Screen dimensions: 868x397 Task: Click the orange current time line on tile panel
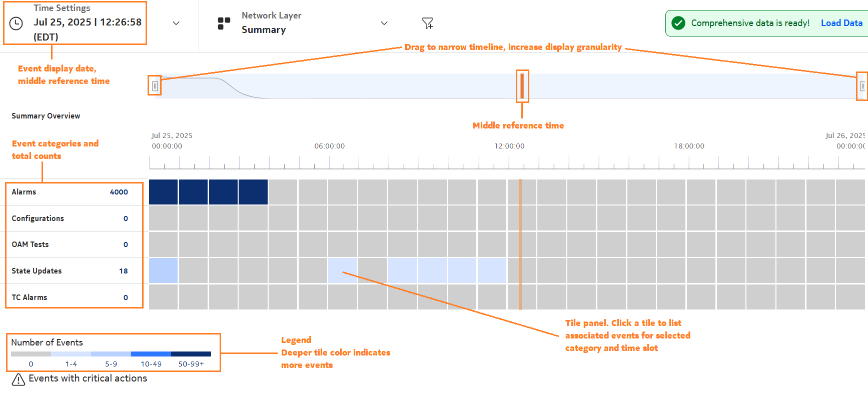(520, 244)
